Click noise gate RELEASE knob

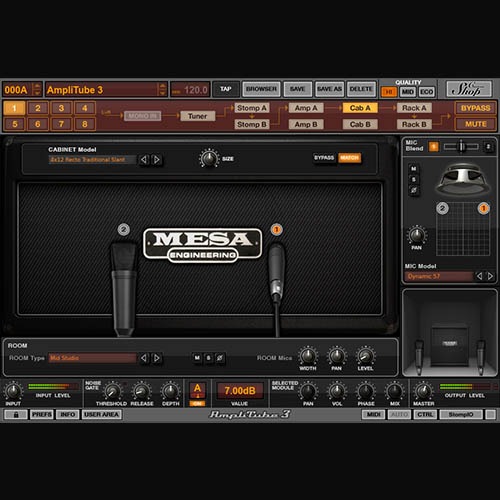click(x=141, y=391)
